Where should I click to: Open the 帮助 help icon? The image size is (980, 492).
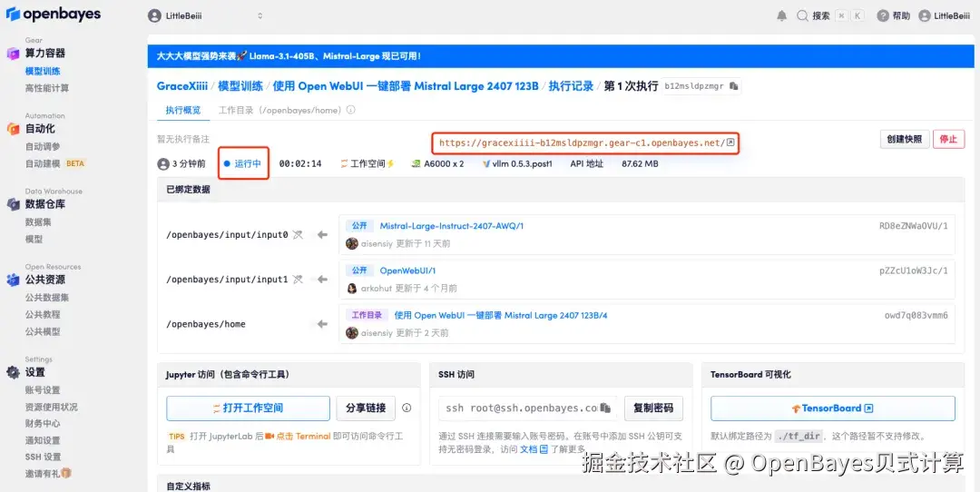click(x=883, y=16)
